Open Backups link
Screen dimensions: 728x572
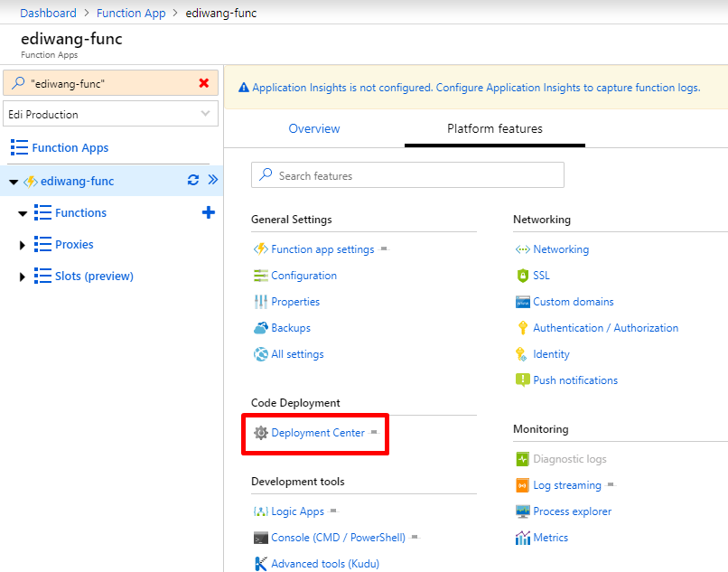coord(291,328)
